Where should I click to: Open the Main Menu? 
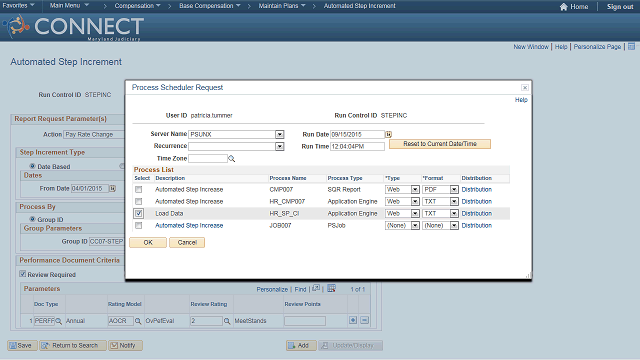[69, 6]
